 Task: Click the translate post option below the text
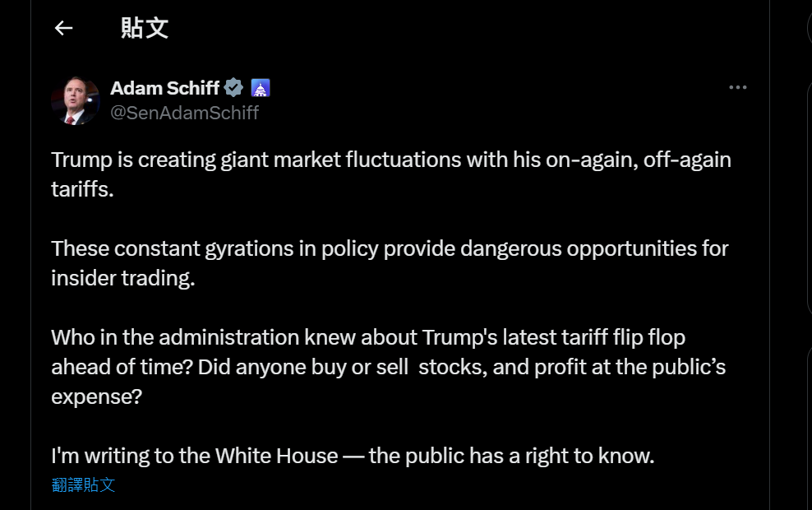coord(82,485)
